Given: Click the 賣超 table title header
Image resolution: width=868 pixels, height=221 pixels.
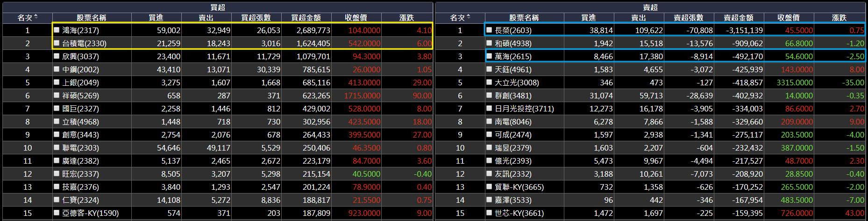Looking at the screenshot, I should [x=650, y=7].
